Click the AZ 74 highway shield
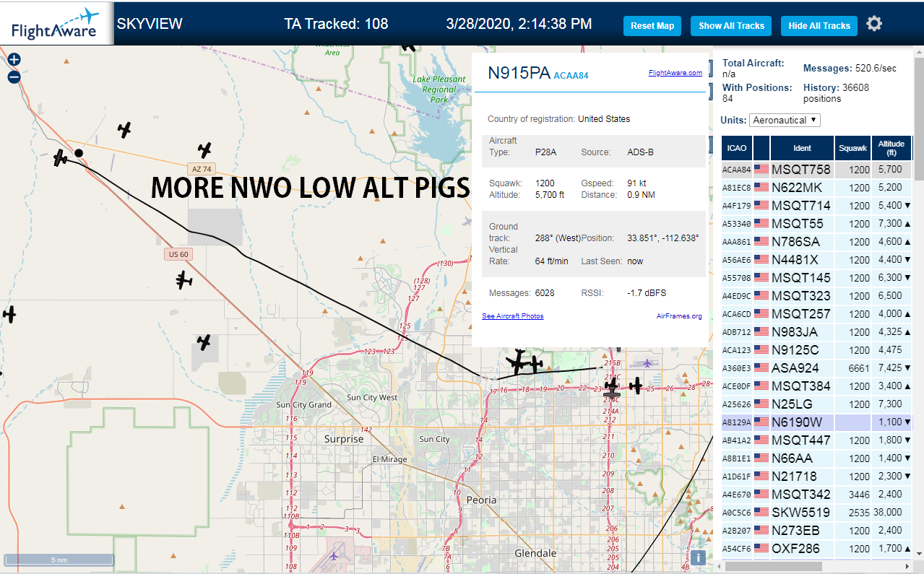The height and width of the screenshot is (574, 924). coord(200,169)
